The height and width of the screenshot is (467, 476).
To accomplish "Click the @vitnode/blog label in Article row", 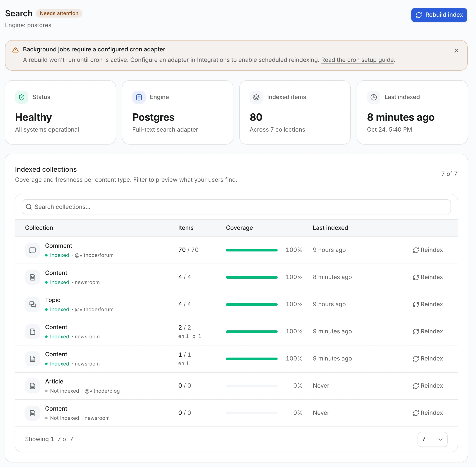I will (x=102, y=391).
